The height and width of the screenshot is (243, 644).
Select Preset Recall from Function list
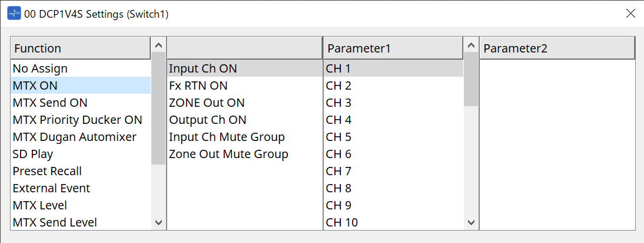point(47,171)
